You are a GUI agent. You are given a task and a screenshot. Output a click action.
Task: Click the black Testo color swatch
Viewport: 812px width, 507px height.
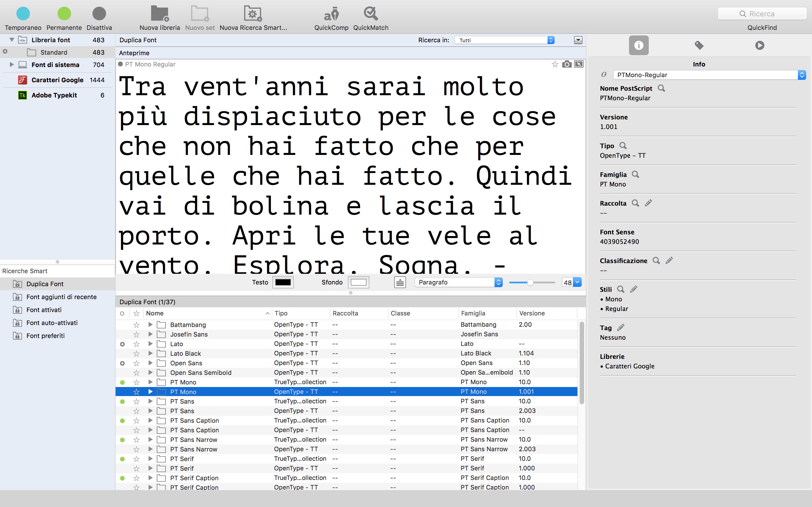(283, 282)
